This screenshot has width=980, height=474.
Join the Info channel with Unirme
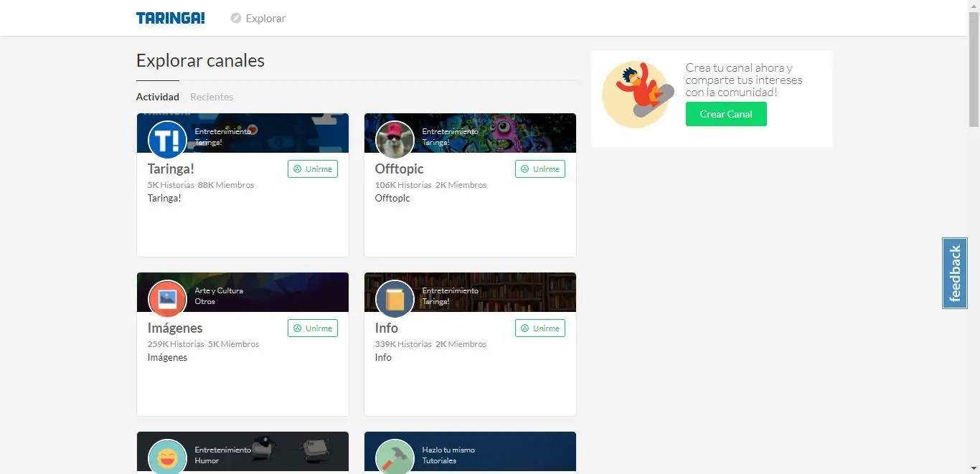(x=540, y=328)
